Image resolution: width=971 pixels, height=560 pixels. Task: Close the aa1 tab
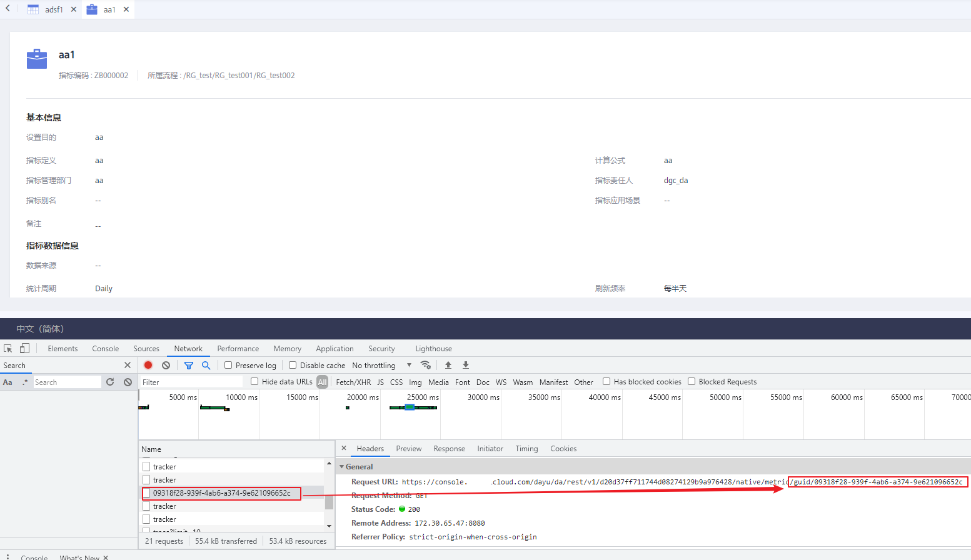point(126,9)
